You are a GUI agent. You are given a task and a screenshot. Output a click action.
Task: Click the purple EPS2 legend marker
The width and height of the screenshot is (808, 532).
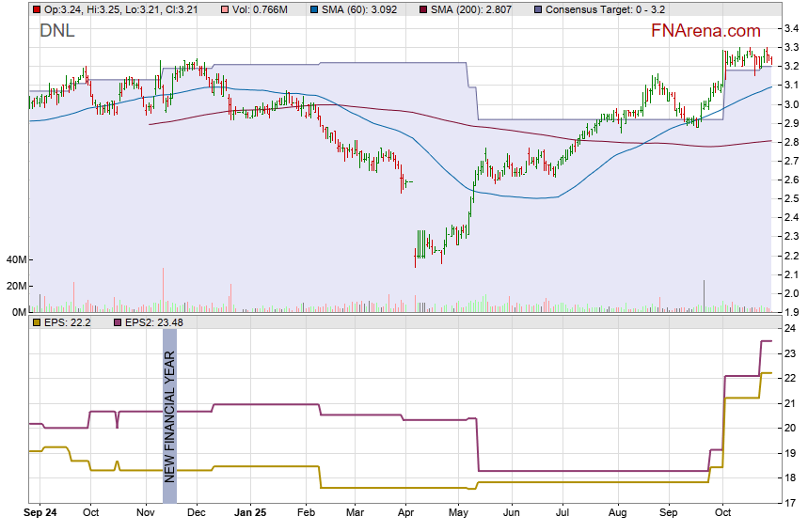(118, 322)
